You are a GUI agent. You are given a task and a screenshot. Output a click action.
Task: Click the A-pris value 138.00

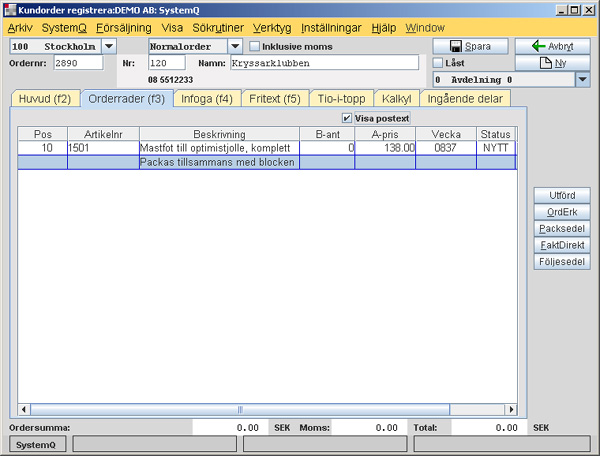click(x=385, y=148)
